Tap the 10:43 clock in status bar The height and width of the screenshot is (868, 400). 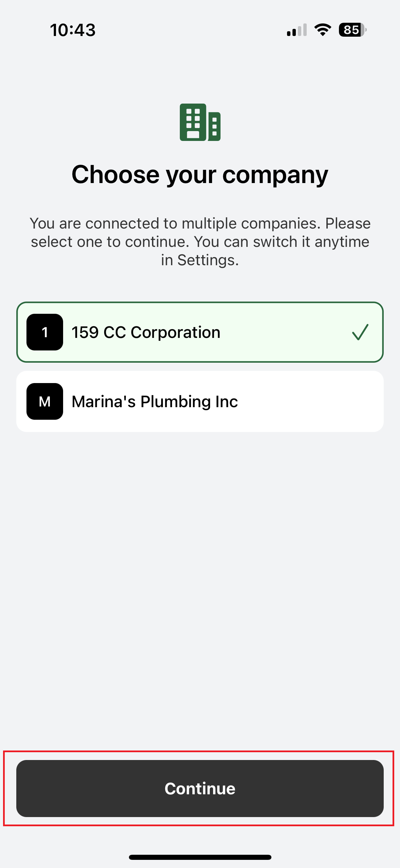[73, 30]
